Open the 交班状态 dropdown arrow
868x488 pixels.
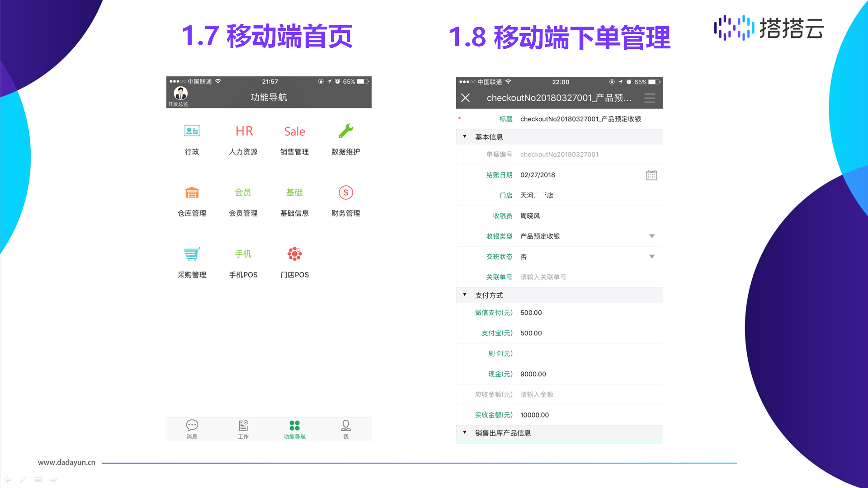coord(651,257)
